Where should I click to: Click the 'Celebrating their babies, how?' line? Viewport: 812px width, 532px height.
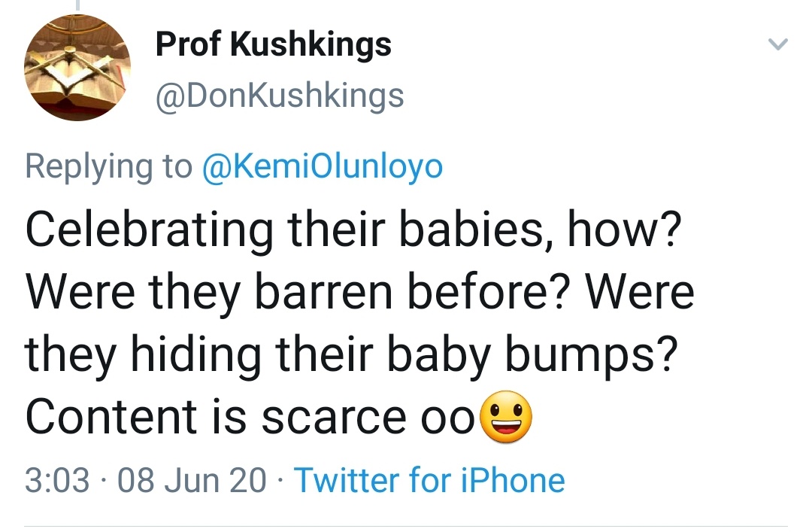353,231
